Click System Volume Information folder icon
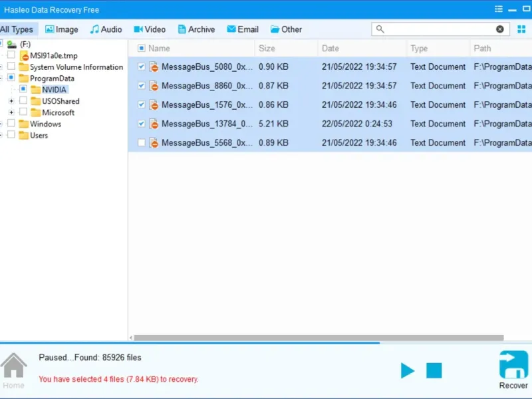Image resolution: width=532 pixels, height=399 pixels. coord(24,67)
